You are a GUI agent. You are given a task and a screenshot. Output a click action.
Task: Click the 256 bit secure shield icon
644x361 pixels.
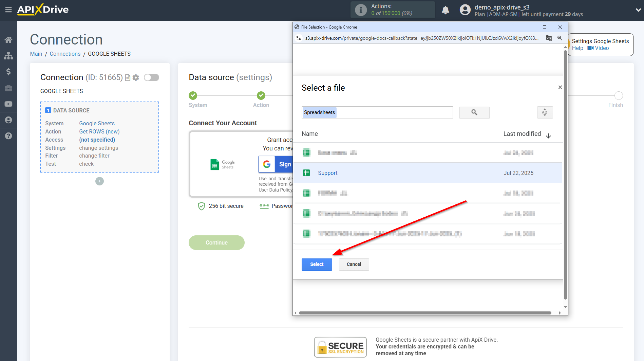click(201, 206)
